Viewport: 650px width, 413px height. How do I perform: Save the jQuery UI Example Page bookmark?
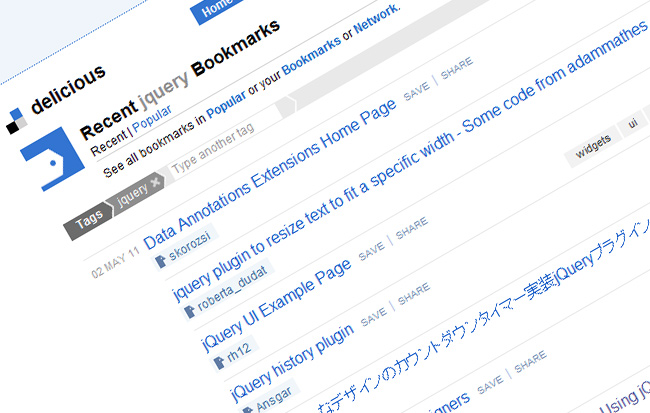pos(372,251)
